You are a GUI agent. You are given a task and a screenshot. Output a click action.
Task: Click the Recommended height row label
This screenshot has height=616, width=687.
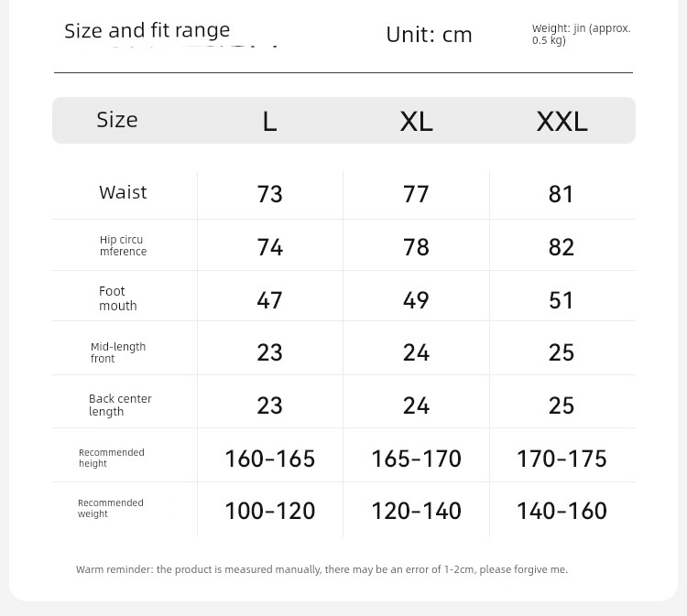tap(111, 458)
